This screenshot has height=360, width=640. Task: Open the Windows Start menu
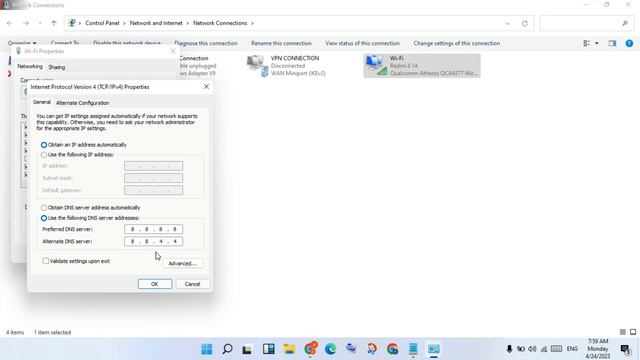tap(207, 349)
